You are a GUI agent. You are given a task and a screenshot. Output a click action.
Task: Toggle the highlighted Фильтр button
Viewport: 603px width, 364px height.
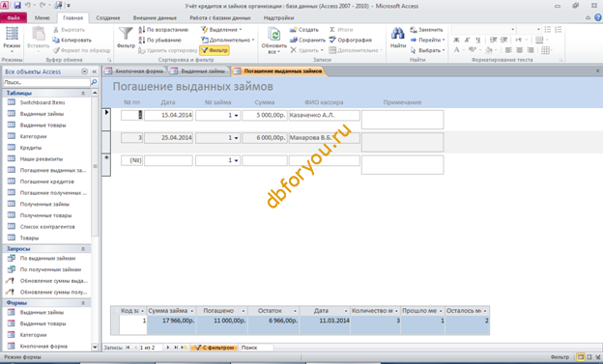pos(215,50)
